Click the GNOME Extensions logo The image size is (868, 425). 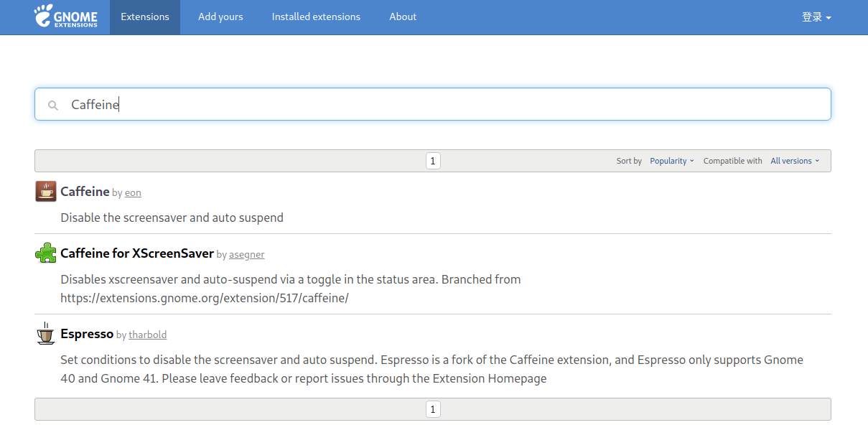tap(65, 17)
